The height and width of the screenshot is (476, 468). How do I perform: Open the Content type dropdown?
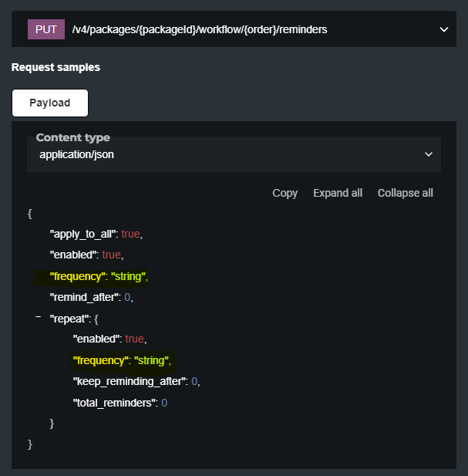[234, 154]
